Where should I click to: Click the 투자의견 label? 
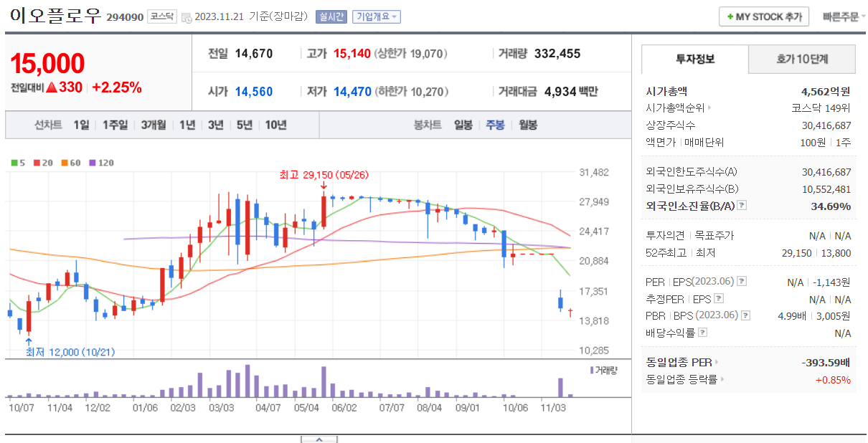(x=664, y=236)
